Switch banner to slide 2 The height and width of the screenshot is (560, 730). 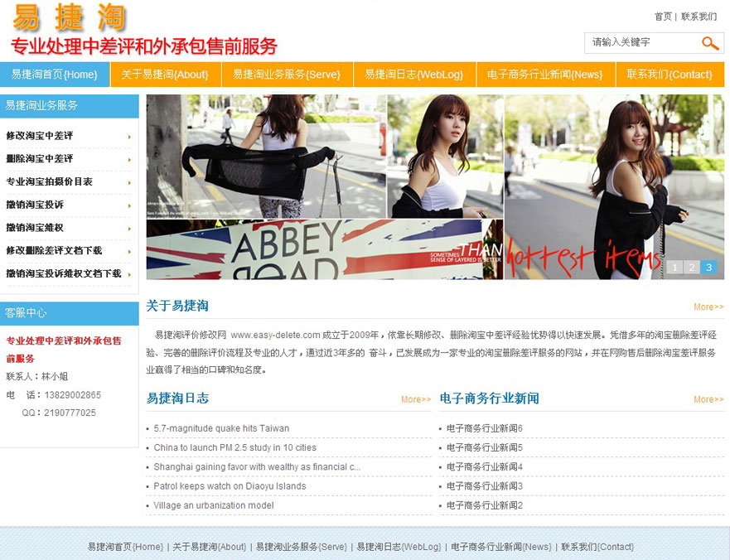click(x=692, y=267)
